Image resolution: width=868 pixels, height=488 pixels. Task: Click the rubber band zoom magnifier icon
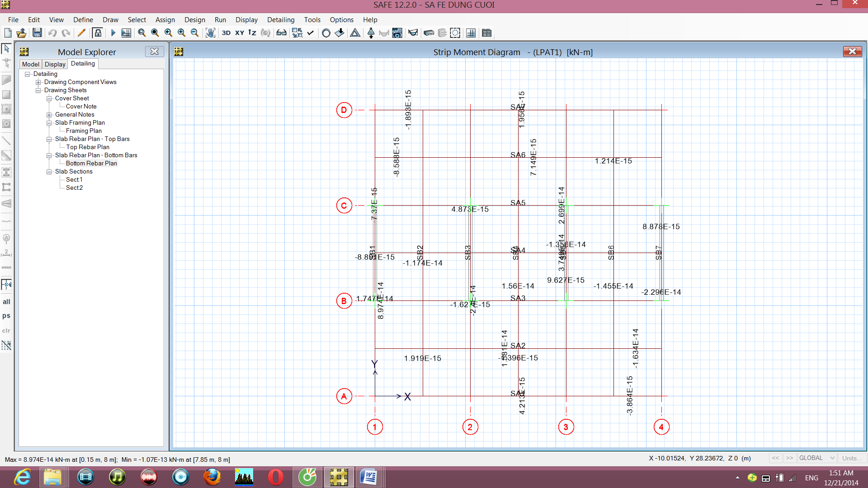[142, 33]
